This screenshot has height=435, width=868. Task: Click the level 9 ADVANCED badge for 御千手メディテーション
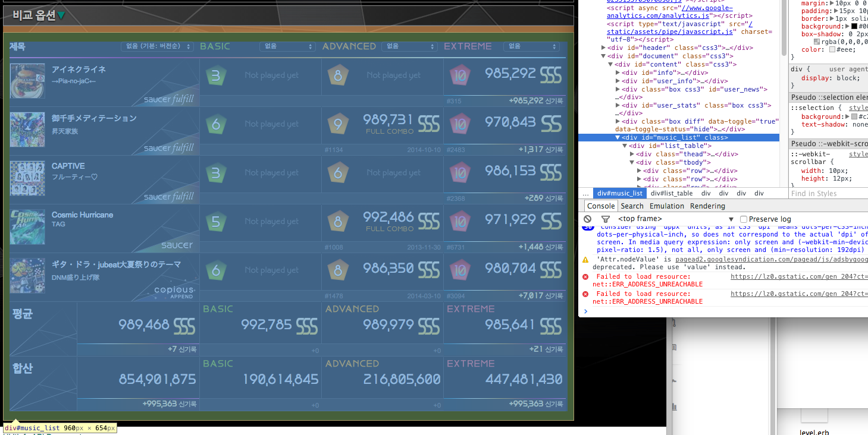(x=338, y=124)
